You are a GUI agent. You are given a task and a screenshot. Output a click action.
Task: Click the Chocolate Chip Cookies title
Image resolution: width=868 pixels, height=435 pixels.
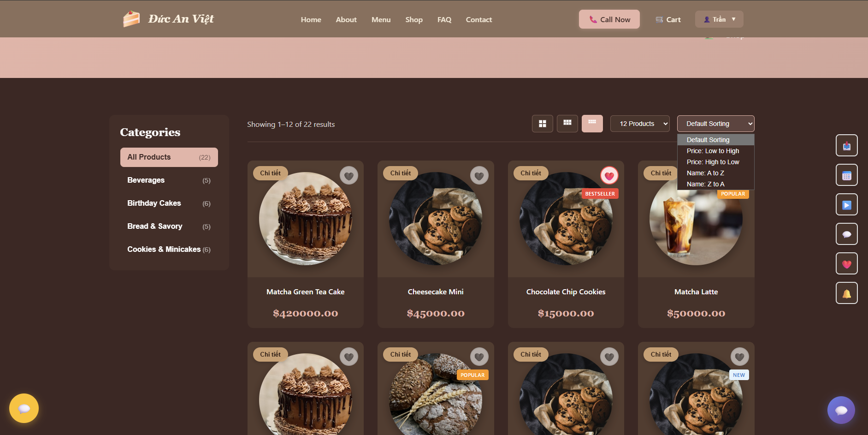pyautogui.click(x=566, y=292)
